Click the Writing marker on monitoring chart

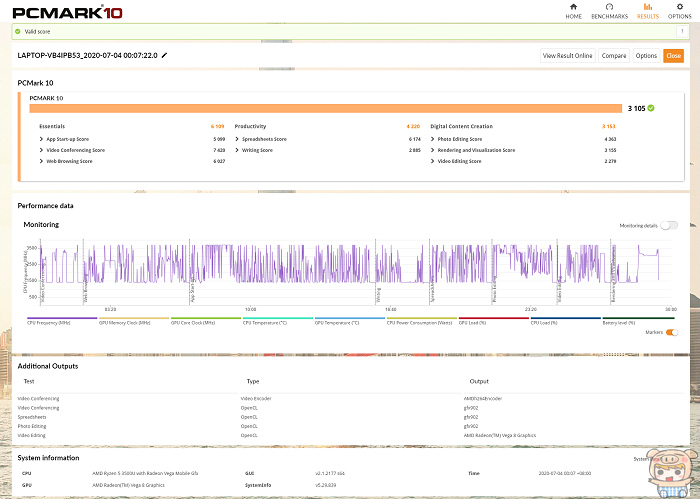tap(378, 295)
